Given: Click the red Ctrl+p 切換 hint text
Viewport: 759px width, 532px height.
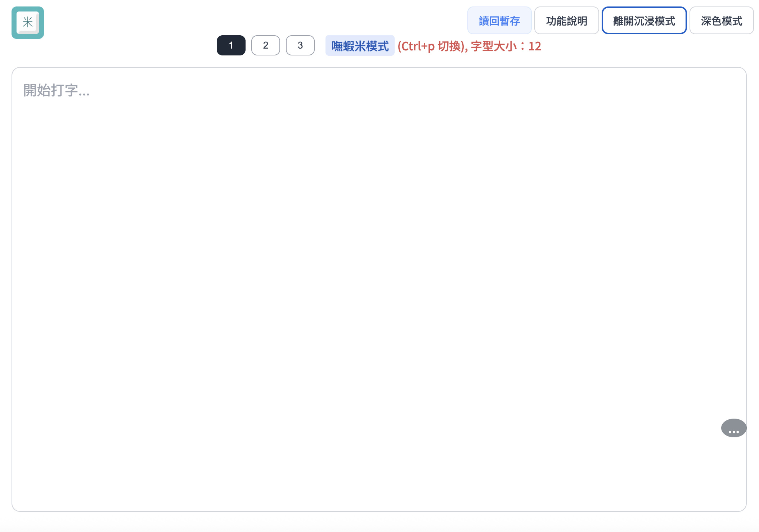Looking at the screenshot, I should coord(432,46).
